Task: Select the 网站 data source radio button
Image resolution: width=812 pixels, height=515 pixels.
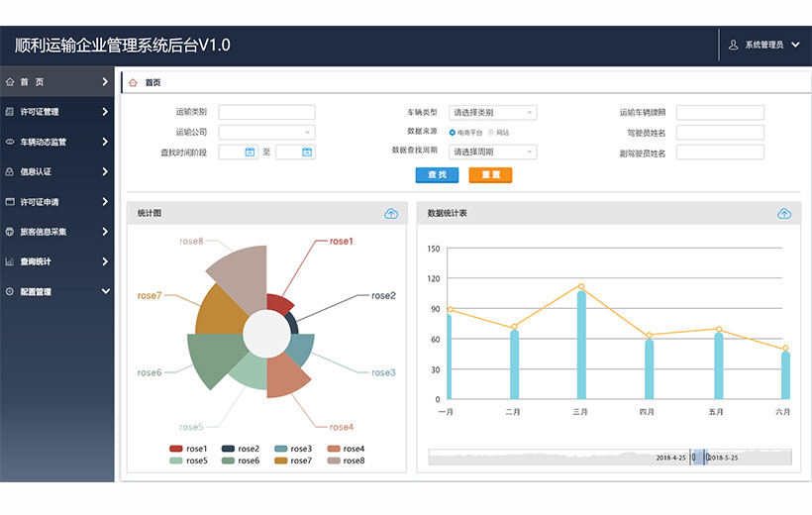Action: (x=491, y=132)
